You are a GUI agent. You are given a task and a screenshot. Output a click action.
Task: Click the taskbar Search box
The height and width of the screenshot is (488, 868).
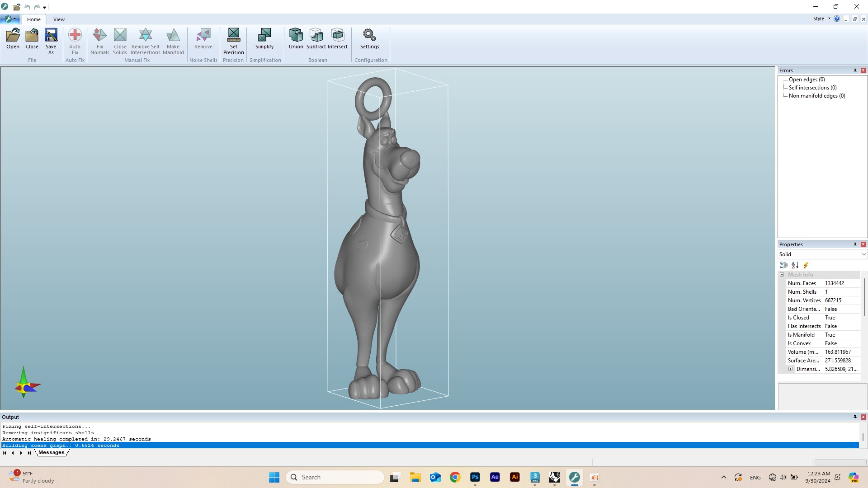pyautogui.click(x=335, y=478)
